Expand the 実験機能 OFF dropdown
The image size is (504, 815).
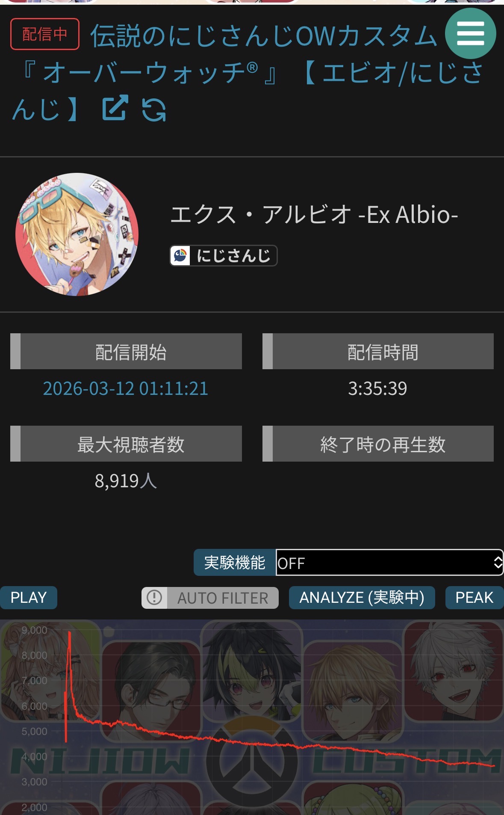[x=389, y=563]
